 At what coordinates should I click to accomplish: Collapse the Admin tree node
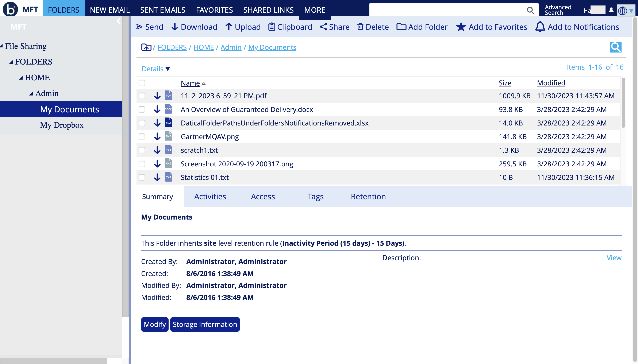[x=31, y=94]
